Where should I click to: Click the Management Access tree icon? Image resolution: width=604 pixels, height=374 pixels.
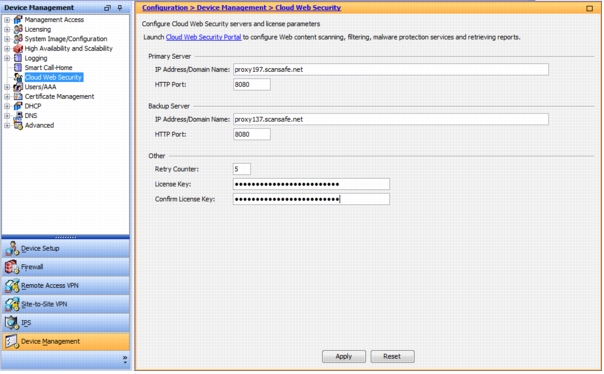click(18, 20)
